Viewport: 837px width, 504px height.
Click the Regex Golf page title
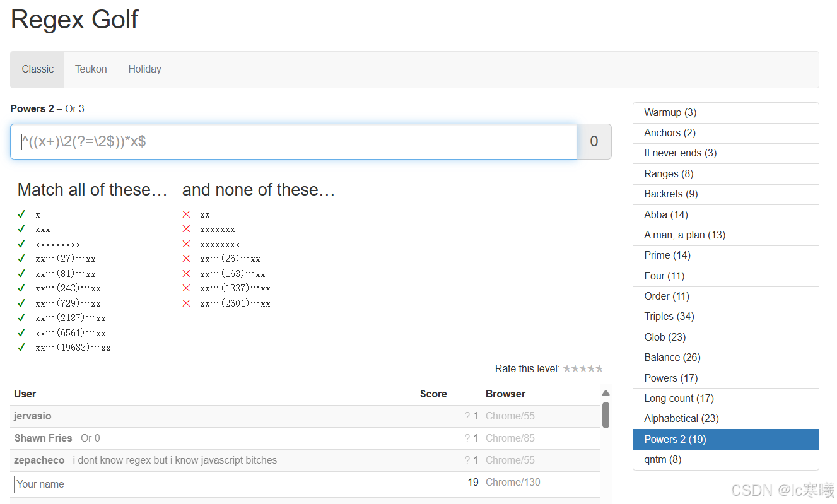(74, 20)
